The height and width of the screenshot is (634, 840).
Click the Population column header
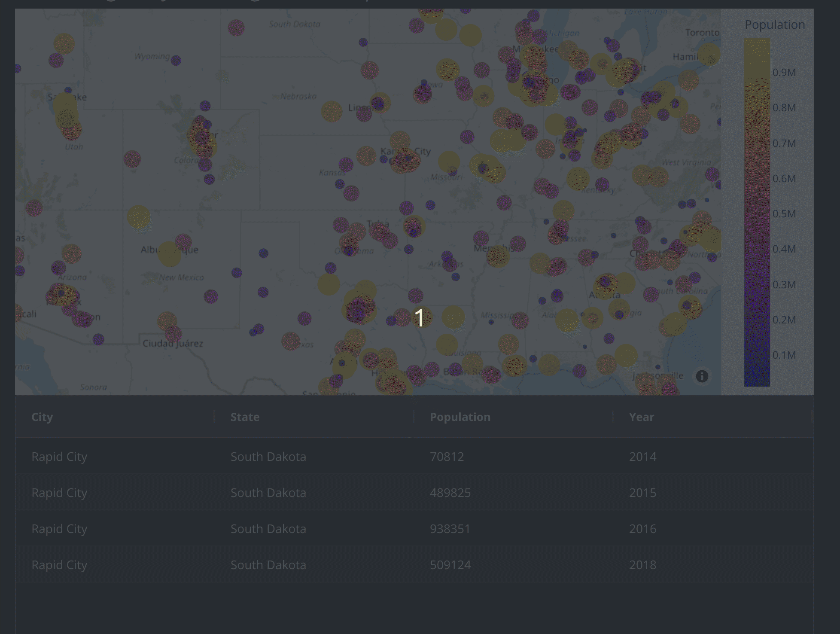click(460, 417)
